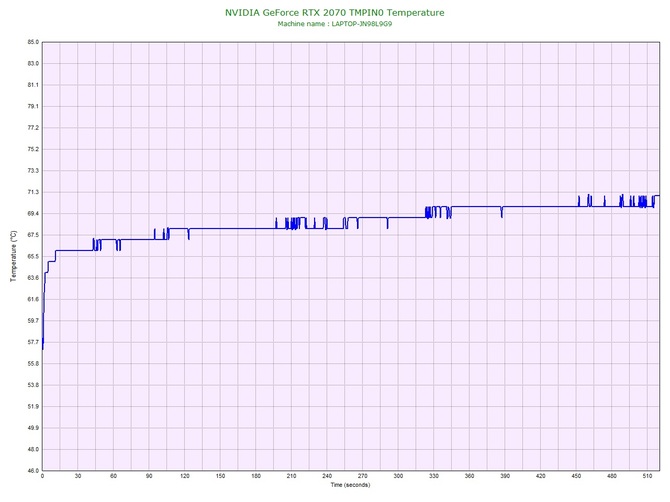Click the 450 seconds x-axis tick label
Image resolution: width=670 pixels, height=502 pixels.
[576, 476]
